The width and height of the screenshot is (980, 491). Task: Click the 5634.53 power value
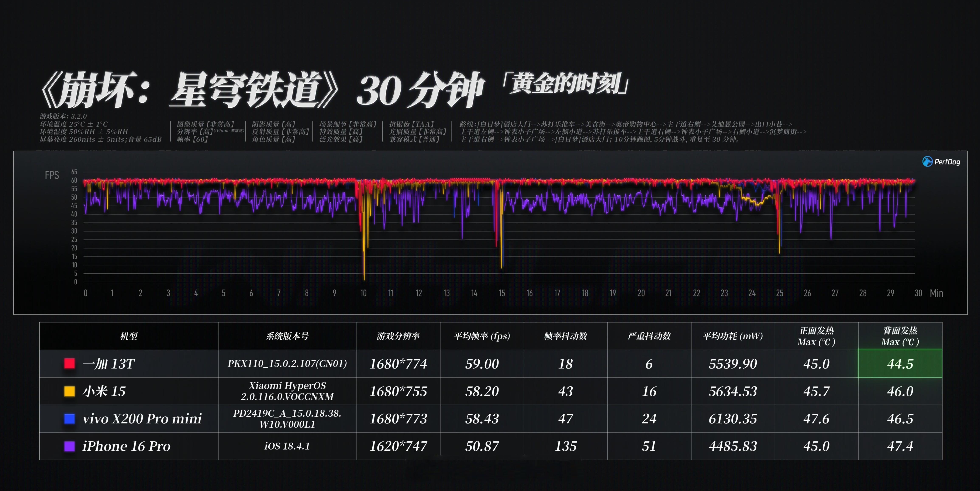733,391
